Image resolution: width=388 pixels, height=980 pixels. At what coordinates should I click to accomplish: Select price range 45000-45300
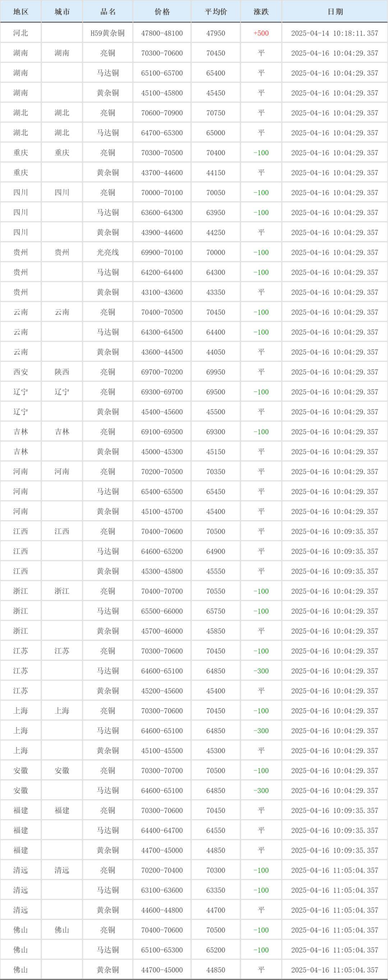coord(162,452)
